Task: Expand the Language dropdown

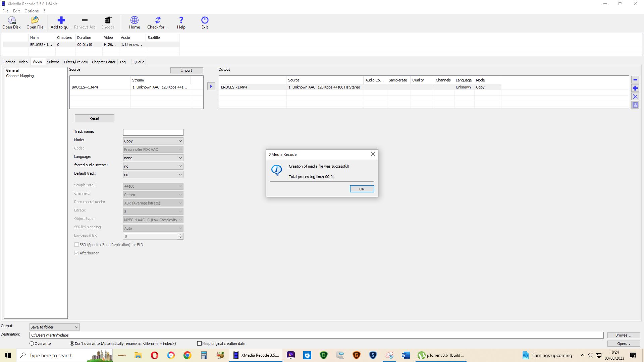Action: pyautogui.click(x=180, y=157)
